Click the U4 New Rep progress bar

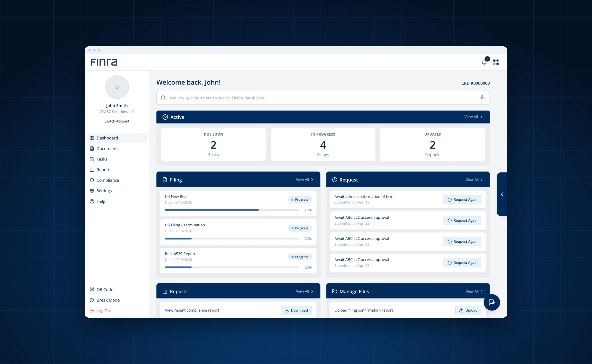pyautogui.click(x=232, y=210)
